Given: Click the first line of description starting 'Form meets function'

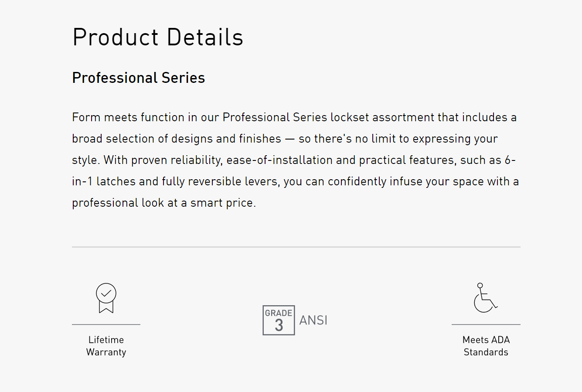Looking at the screenshot, I should [x=294, y=117].
